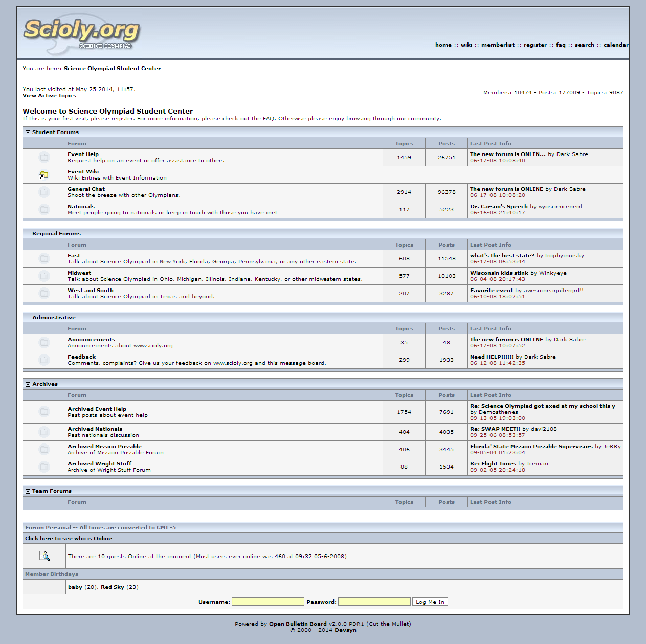This screenshot has width=646, height=644.
Task: Open View Active Topics link
Action: [x=49, y=96]
